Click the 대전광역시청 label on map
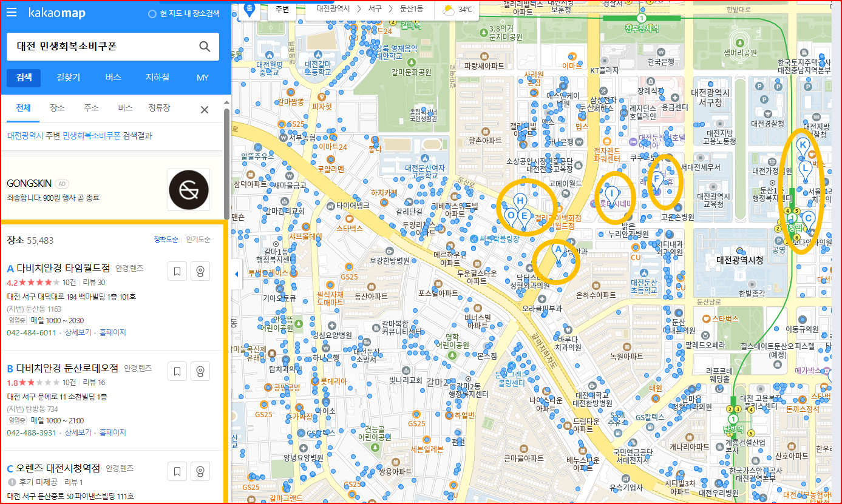Image resolution: width=842 pixels, height=504 pixels. coord(739,260)
